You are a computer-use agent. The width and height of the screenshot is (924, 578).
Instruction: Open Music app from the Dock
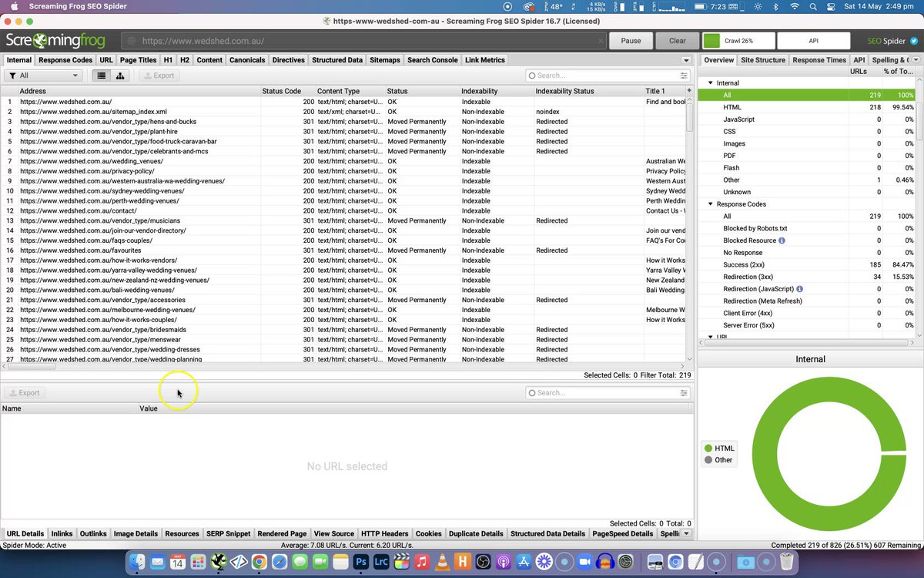pos(421,563)
